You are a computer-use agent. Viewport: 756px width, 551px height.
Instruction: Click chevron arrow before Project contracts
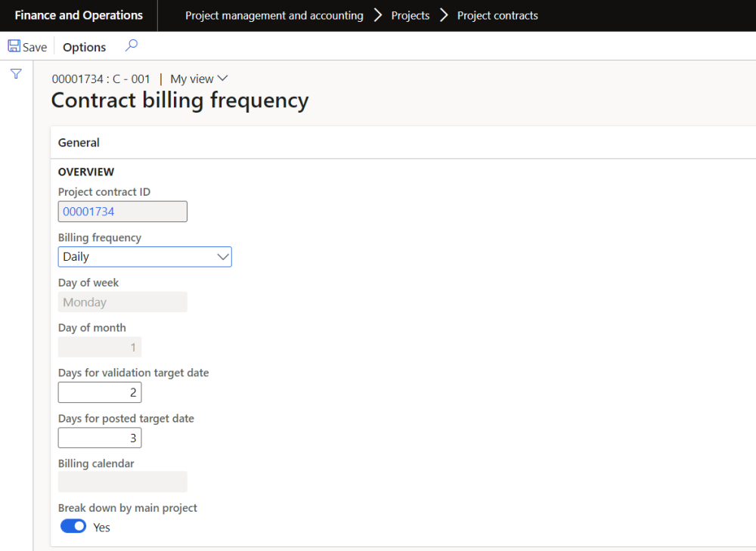coord(444,15)
